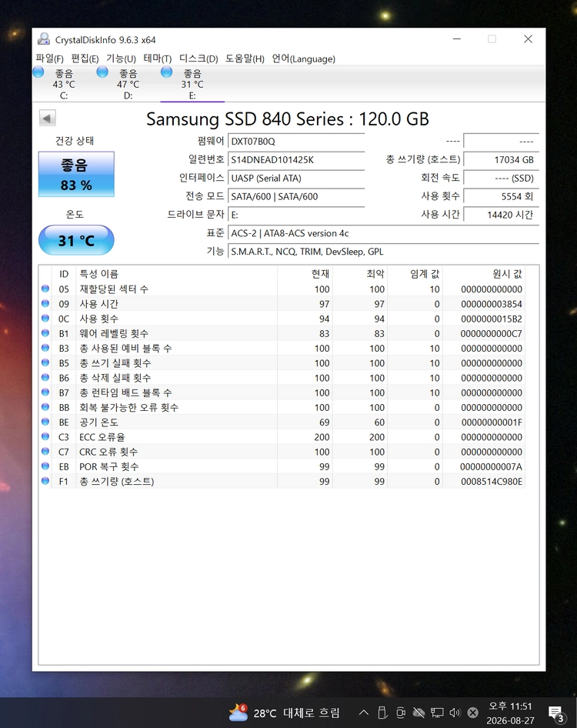
Task: Click status dot for B6 총 삭제 실패 횟수
Action: tap(45, 377)
